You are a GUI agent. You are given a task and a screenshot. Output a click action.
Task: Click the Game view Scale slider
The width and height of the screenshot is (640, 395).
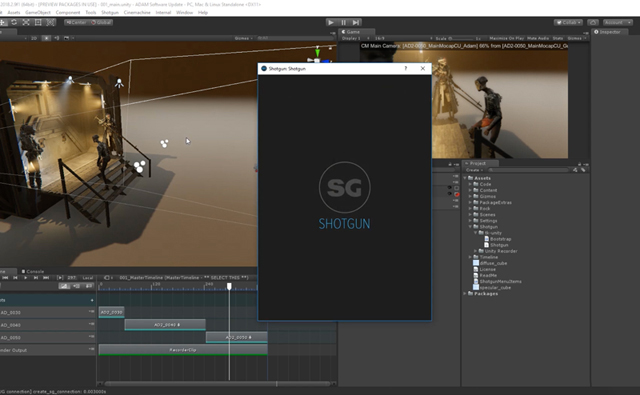click(x=462, y=38)
